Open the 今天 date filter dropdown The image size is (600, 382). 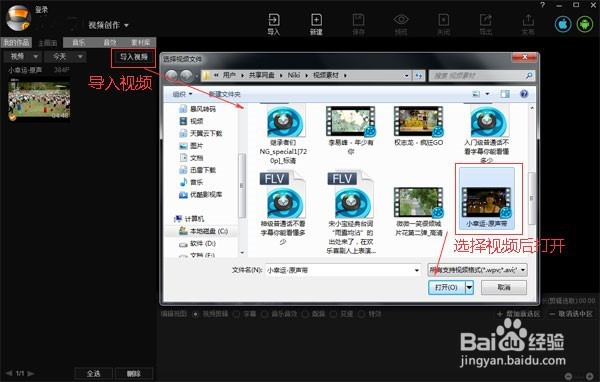pyautogui.click(x=65, y=57)
